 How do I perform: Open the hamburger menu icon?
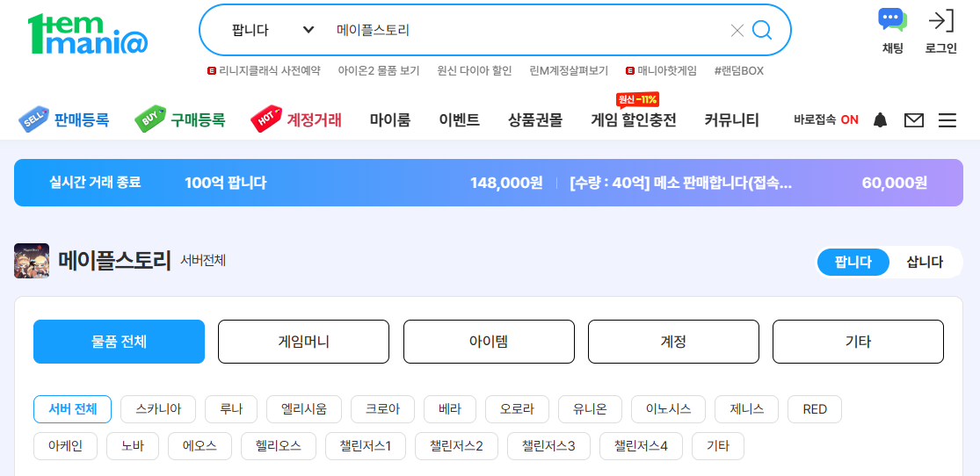tap(947, 120)
